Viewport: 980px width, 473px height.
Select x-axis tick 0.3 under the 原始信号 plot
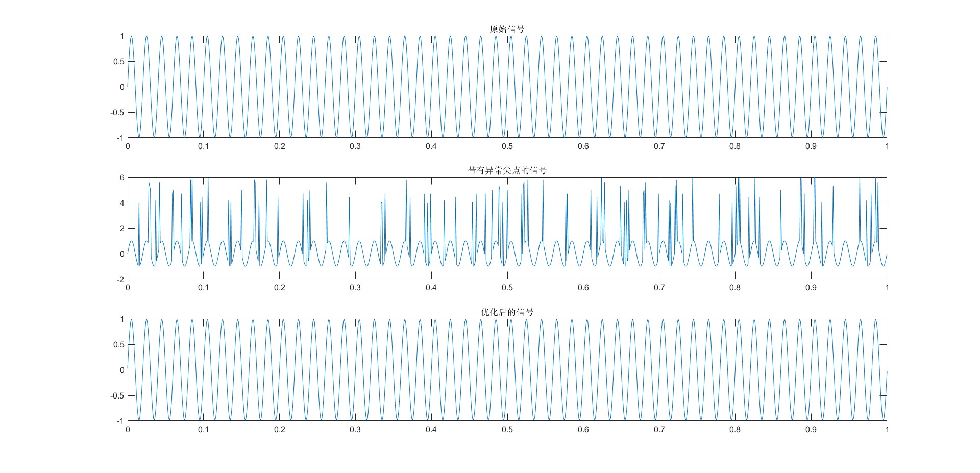[355, 146]
